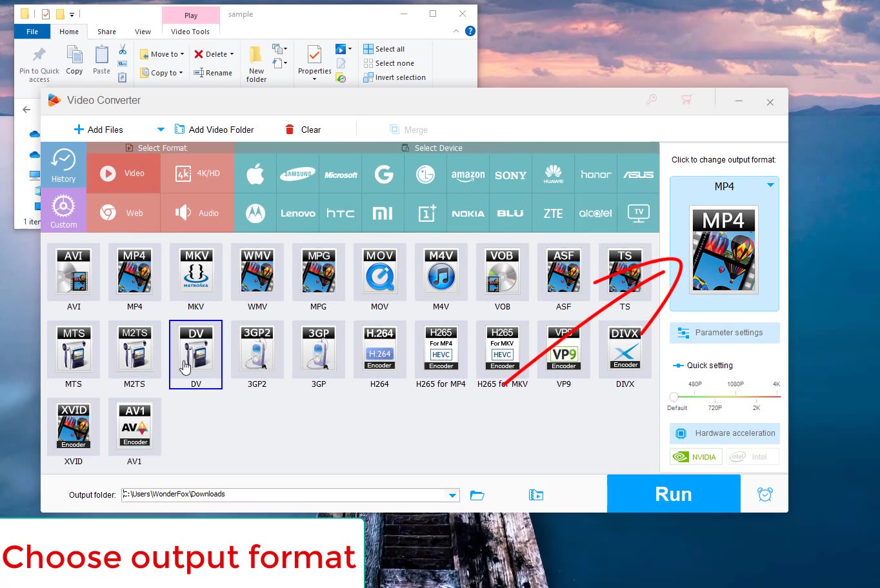This screenshot has height=588, width=880.
Task: Expand Move to dropdown in Explorer
Action: [183, 54]
